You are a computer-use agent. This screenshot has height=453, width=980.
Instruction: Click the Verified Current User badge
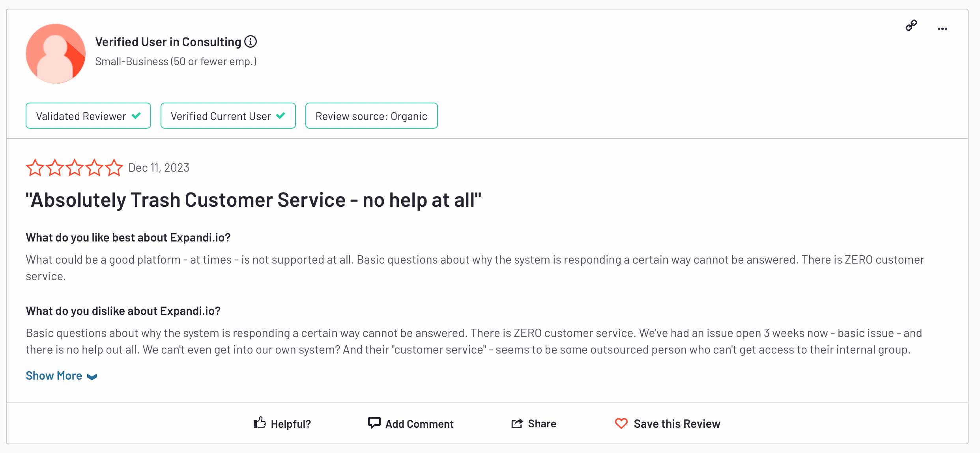(x=228, y=116)
